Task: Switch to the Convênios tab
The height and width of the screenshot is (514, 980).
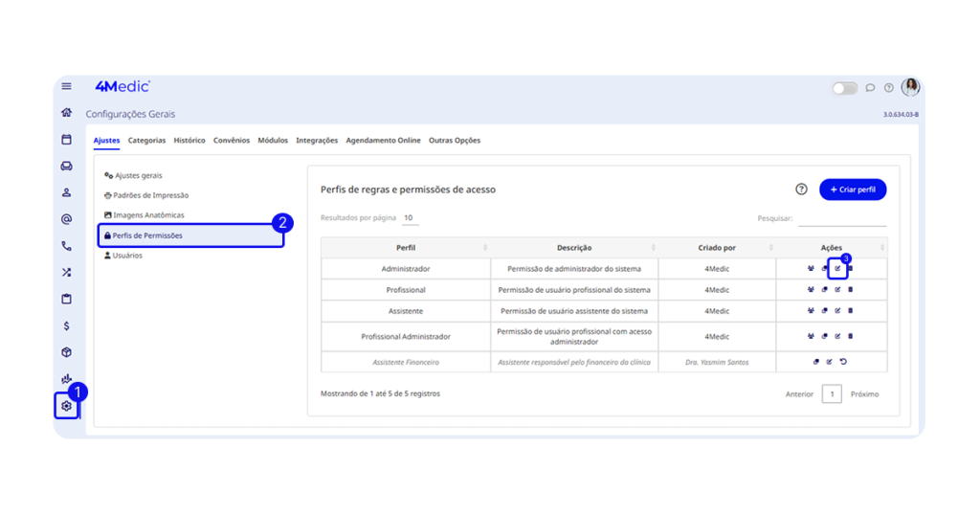Action: tap(231, 141)
